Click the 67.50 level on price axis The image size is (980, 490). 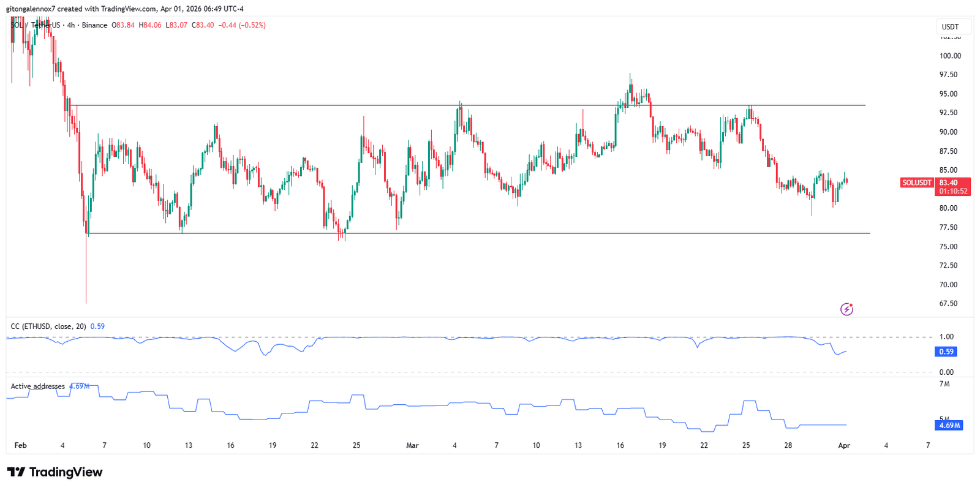(x=948, y=304)
